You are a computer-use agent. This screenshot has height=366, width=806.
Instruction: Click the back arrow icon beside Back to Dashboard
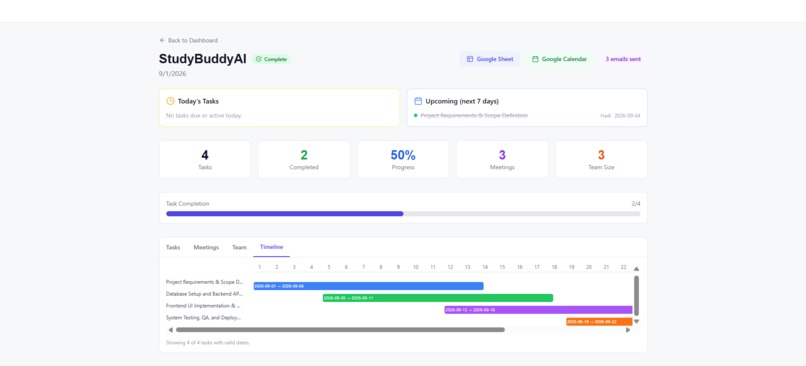[x=162, y=40]
